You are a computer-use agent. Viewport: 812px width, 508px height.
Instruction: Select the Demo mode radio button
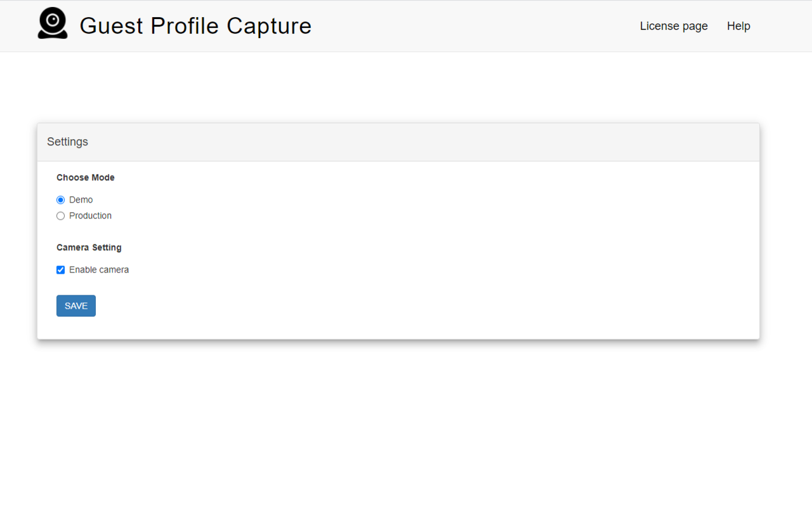(60, 199)
